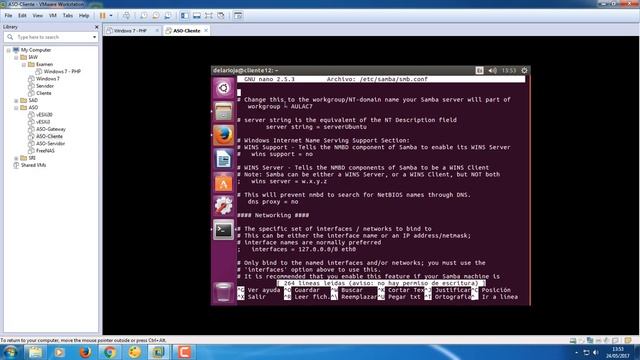Screen dimensions: 640x360
Task: Close the ASO-Cliente tab
Action: (206, 31)
